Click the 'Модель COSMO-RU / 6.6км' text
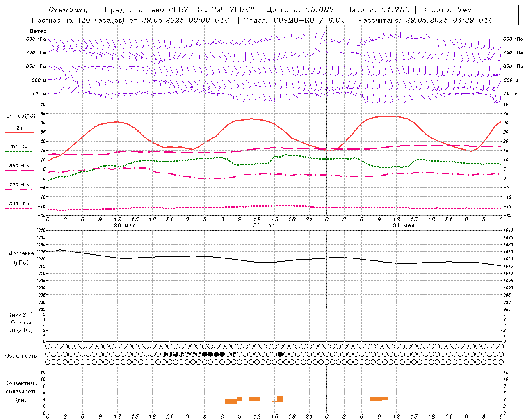The width and height of the screenshot is (525, 420). (x=295, y=20)
